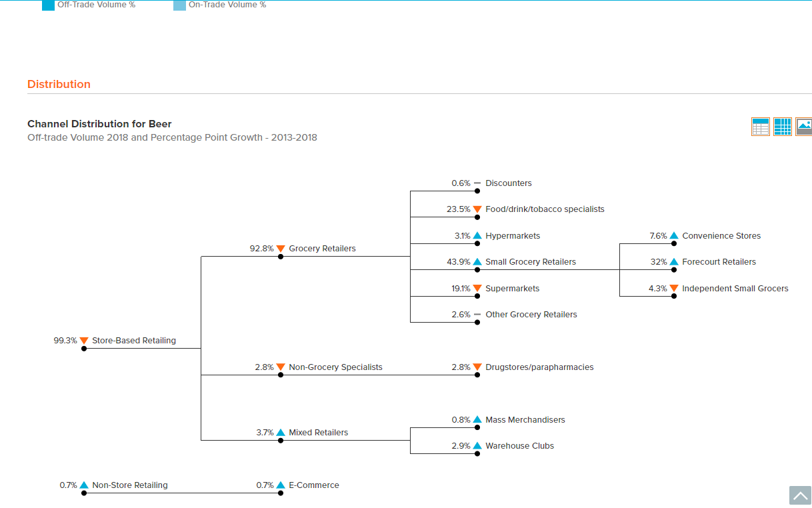Switch to grid view icon
Viewport: 812px width, 508px height.
pyautogui.click(x=782, y=127)
